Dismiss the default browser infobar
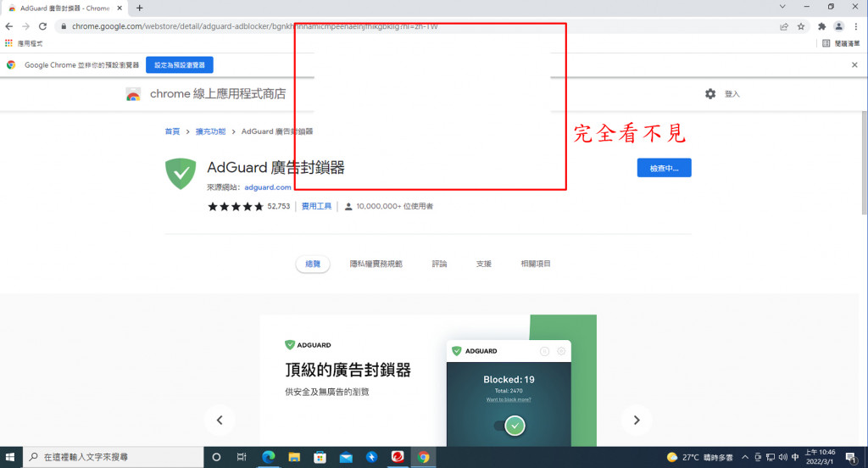The width and height of the screenshot is (868, 468). (x=854, y=64)
